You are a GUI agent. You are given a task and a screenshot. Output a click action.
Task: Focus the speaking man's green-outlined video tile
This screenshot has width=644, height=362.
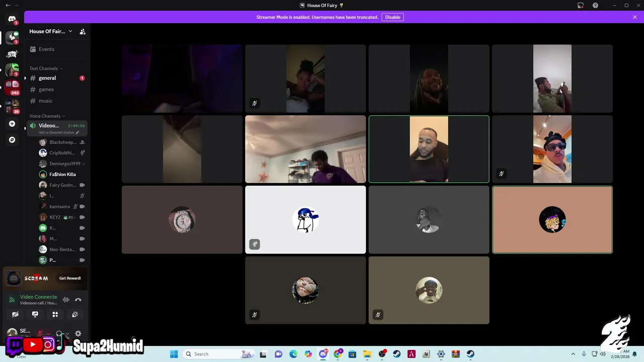pyautogui.click(x=429, y=149)
